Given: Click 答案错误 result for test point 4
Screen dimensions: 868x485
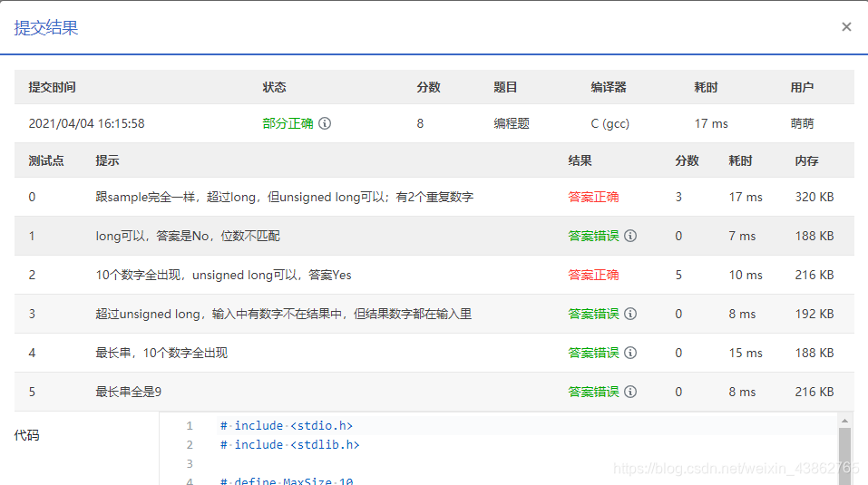Looking at the screenshot, I should [x=593, y=353].
